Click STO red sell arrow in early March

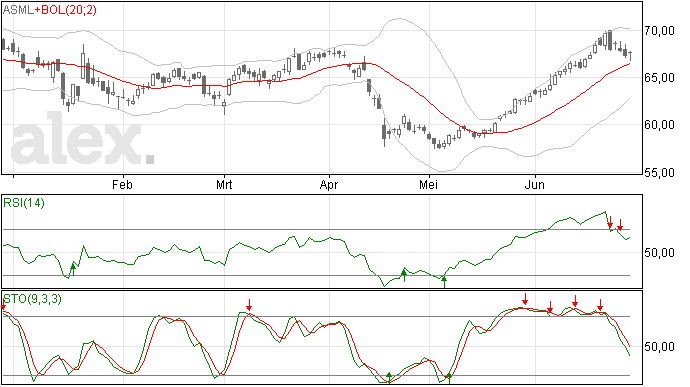[249, 305]
